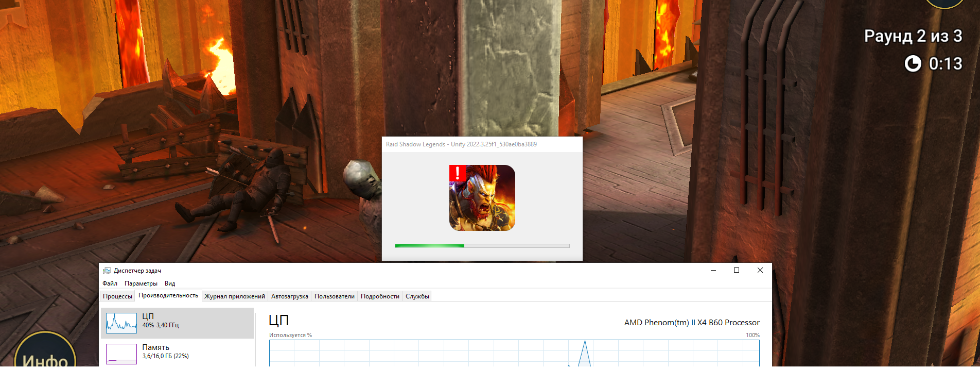Click the Raid Shadow Legends - Unity dialog title
This screenshot has width=980, height=368.
click(x=461, y=144)
